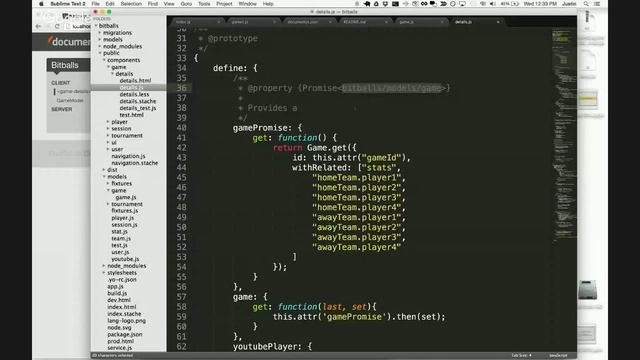Close the documentjs.json tab with its x
The image size is (640, 360).
[330, 22]
